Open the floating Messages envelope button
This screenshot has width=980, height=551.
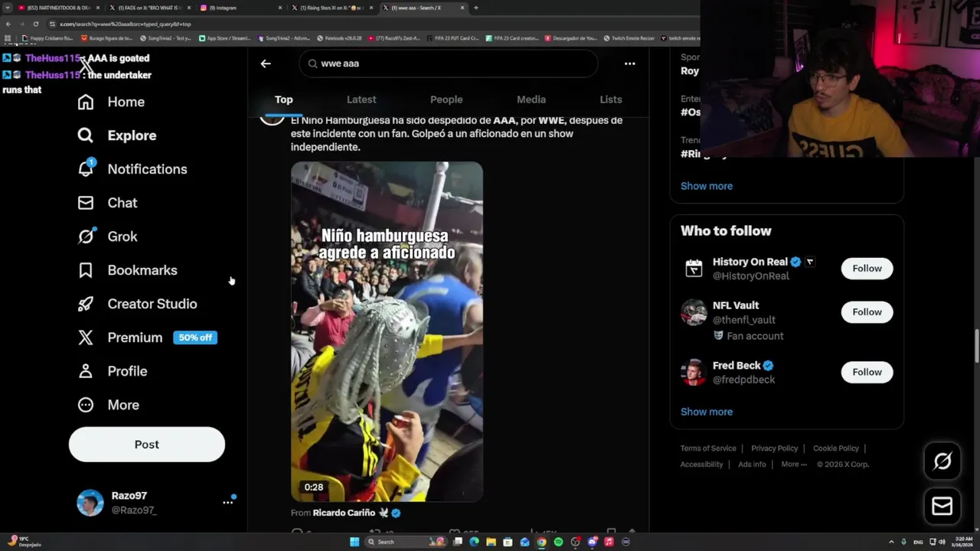pyautogui.click(x=942, y=507)
